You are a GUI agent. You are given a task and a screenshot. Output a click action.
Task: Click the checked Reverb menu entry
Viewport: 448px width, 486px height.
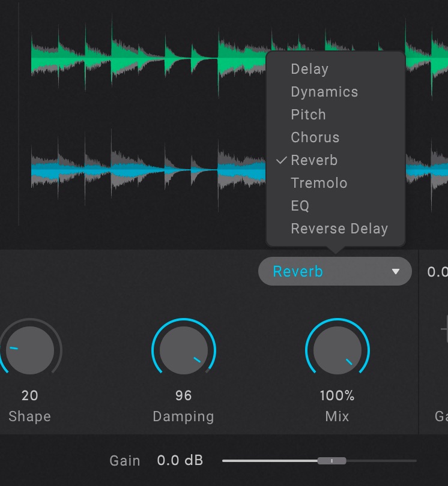(x=314, y=160)
